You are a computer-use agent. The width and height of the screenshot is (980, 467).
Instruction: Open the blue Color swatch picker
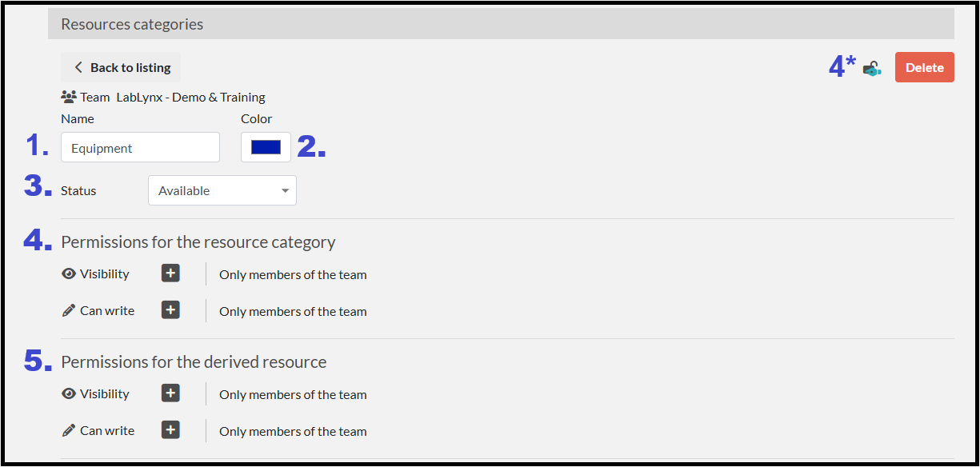266,147
